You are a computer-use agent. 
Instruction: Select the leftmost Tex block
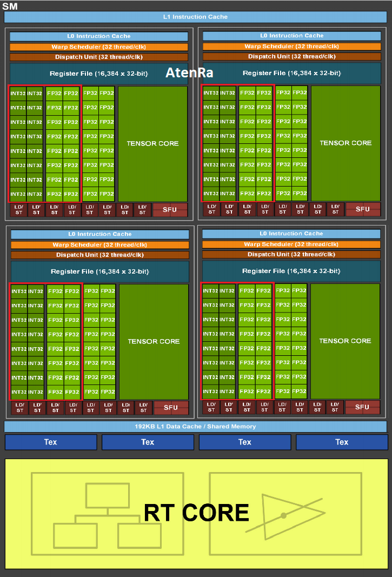tap(51, 442)
